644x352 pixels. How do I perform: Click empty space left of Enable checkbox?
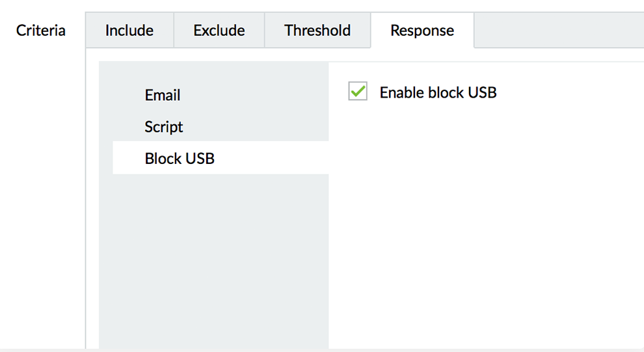(338, 92)
